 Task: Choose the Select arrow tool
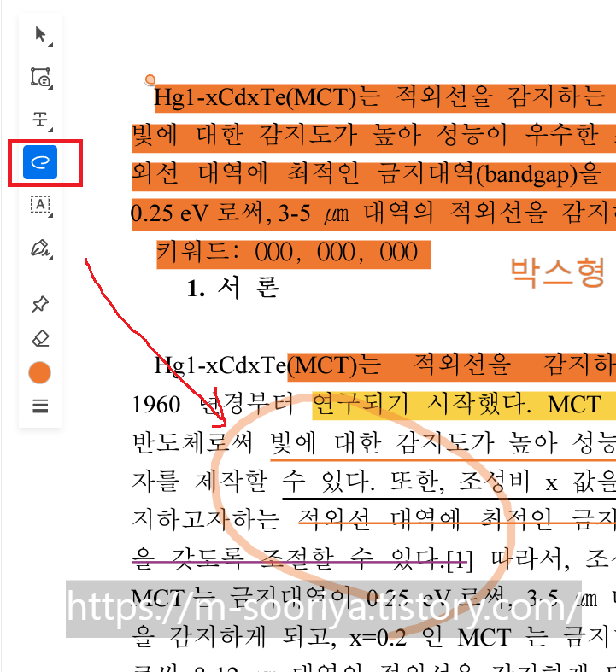40,35
